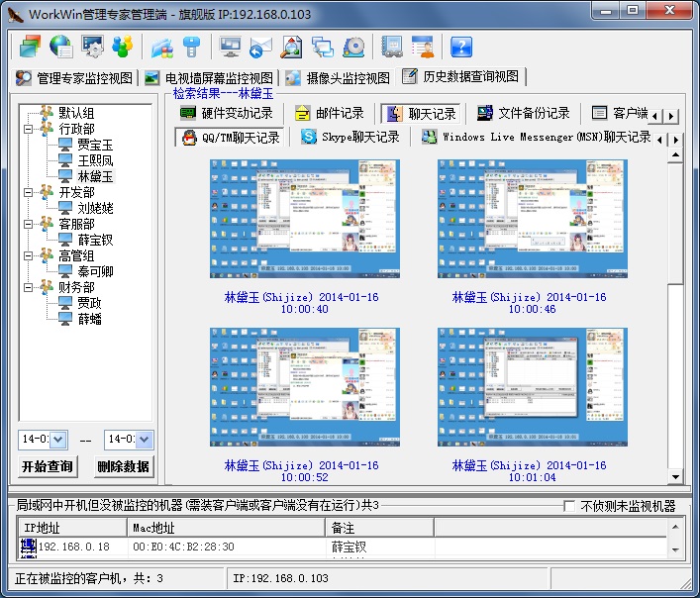Click the 开始查询 button
This screenshot has height=598, width=700.
pos(48,466)
